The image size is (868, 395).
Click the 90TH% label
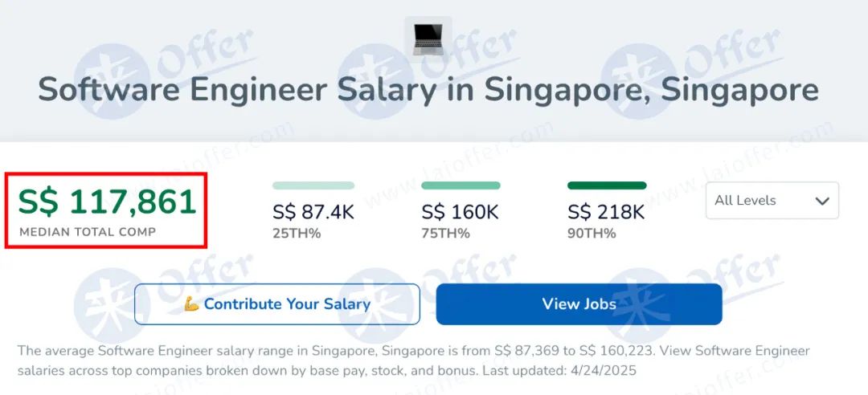click(592, 234)
